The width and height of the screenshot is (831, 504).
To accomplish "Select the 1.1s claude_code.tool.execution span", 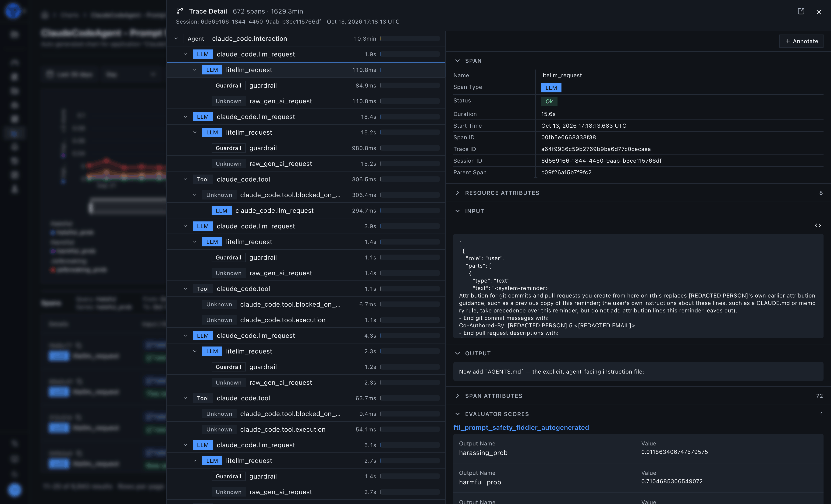I will pyautogui.click(x=306, y=320).
